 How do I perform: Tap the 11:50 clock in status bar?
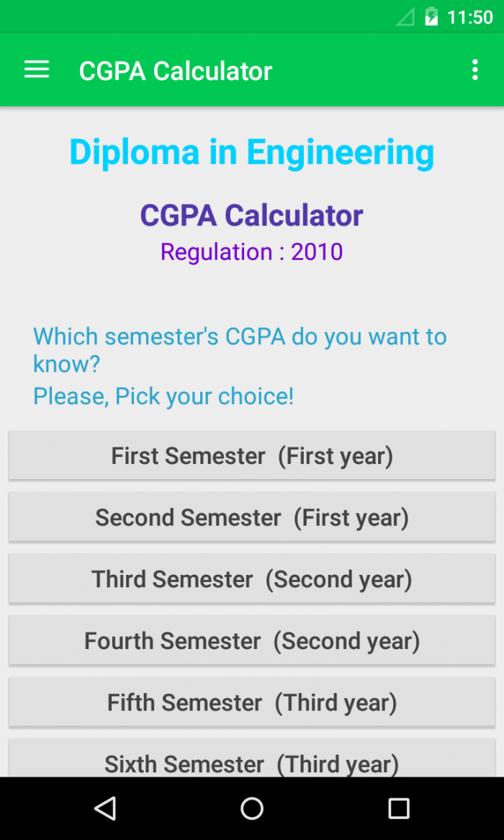[x=470, y=17]
